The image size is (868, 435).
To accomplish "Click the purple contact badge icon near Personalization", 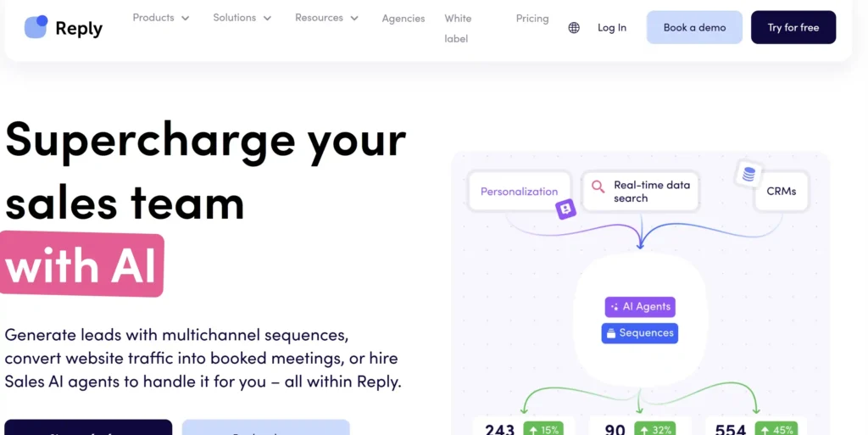I will pos(565,209).
